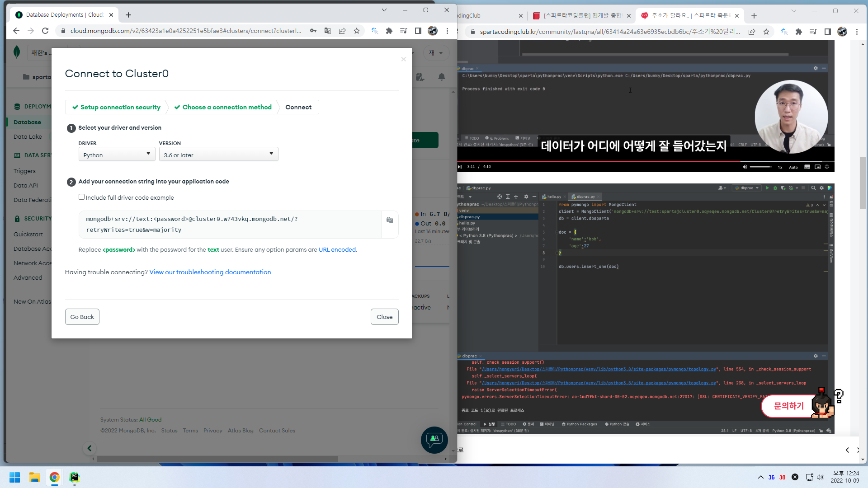Open a new tab in MongoDB window
This screenshot has height=488, width=868.
pyautogui.click(x=128, y=15)
